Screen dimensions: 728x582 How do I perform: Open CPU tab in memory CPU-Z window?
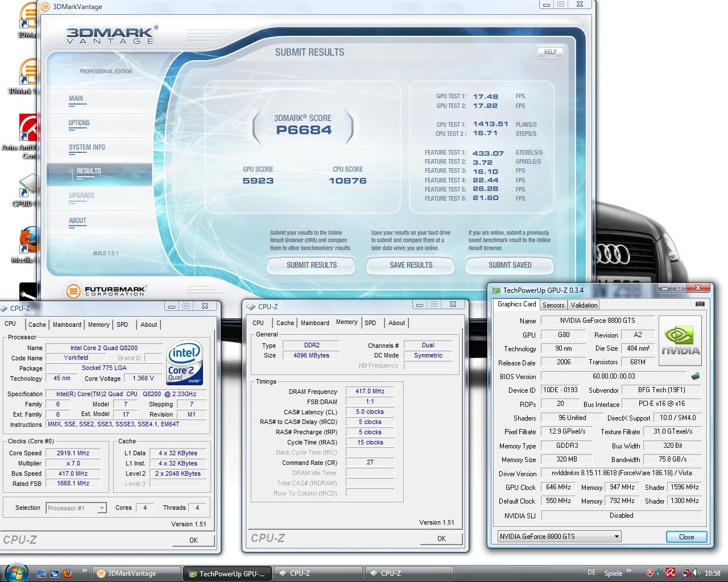258,323
